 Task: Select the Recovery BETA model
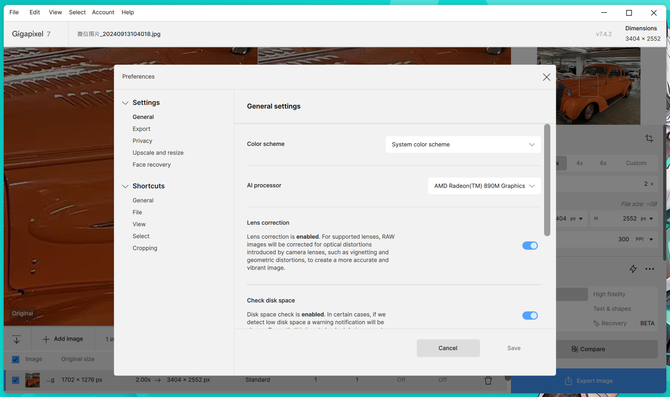pyautogui.click(x=623, y=323)
